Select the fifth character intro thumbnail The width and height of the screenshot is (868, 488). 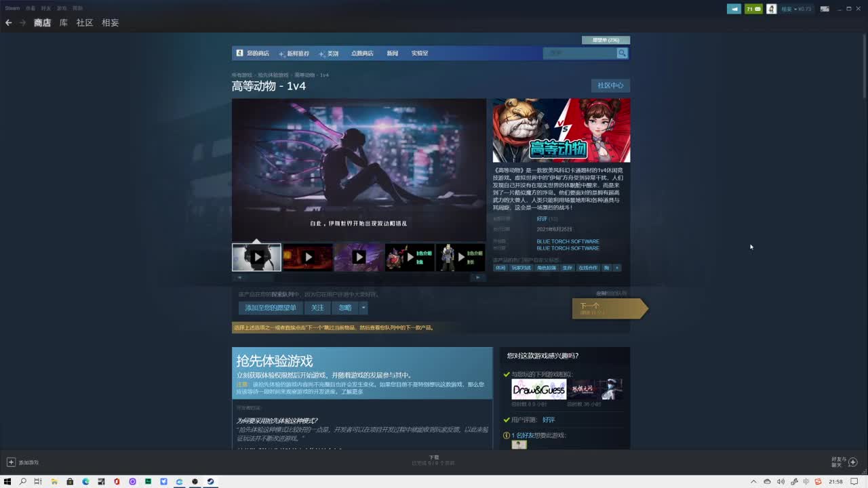[460, 258]
